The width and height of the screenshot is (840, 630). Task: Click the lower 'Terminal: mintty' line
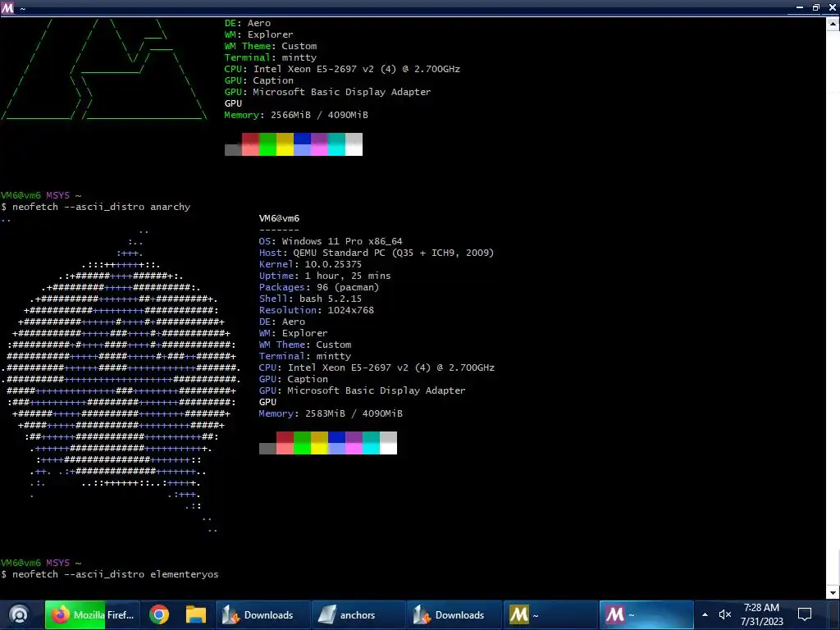coord(305,356)
